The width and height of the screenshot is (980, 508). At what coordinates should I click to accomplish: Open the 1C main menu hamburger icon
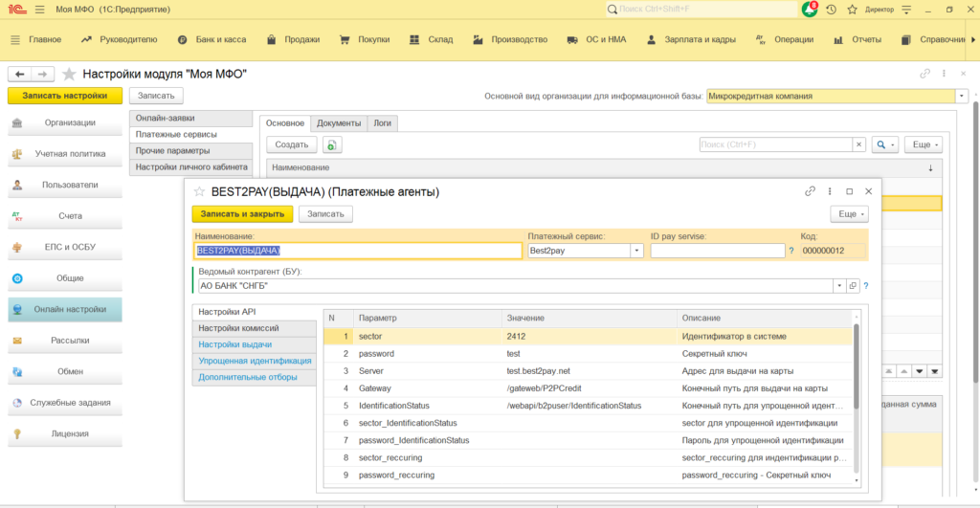40,10
